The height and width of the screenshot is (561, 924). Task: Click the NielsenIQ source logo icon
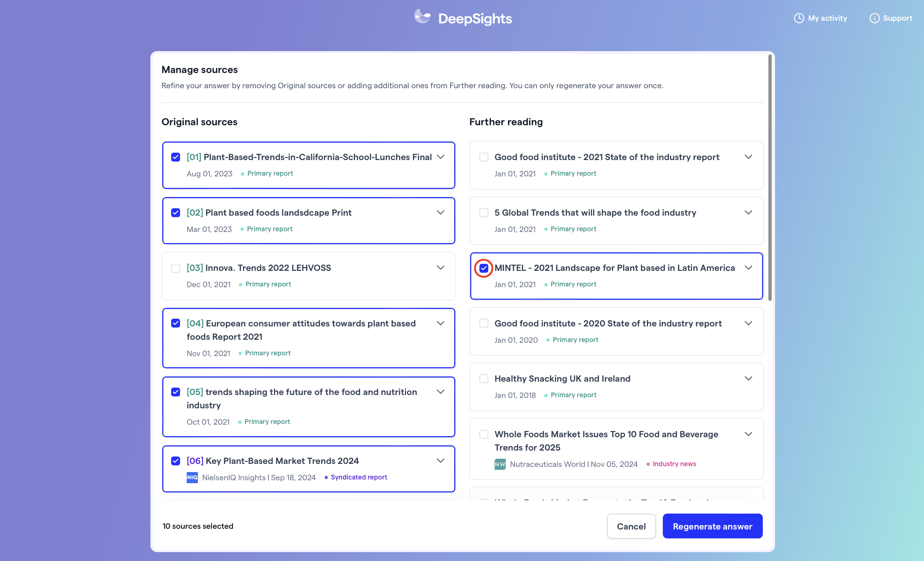(x=192, y=477)
